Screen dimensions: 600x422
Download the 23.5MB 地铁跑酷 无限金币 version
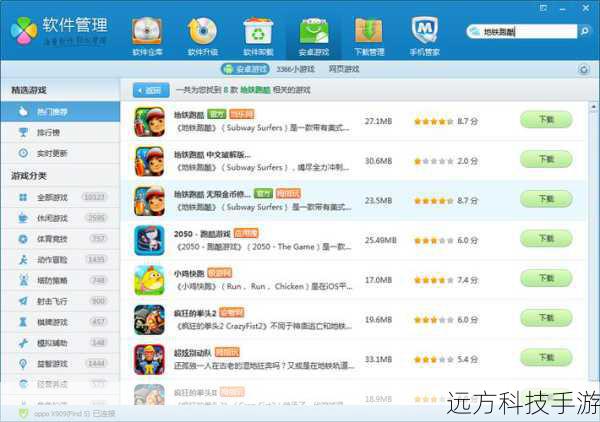(x=546, y=199)
